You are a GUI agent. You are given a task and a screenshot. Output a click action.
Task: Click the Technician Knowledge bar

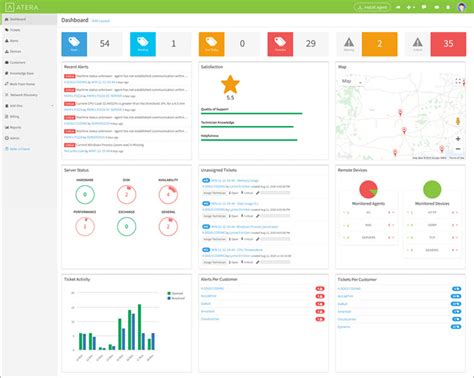click(x=247, y=127)
